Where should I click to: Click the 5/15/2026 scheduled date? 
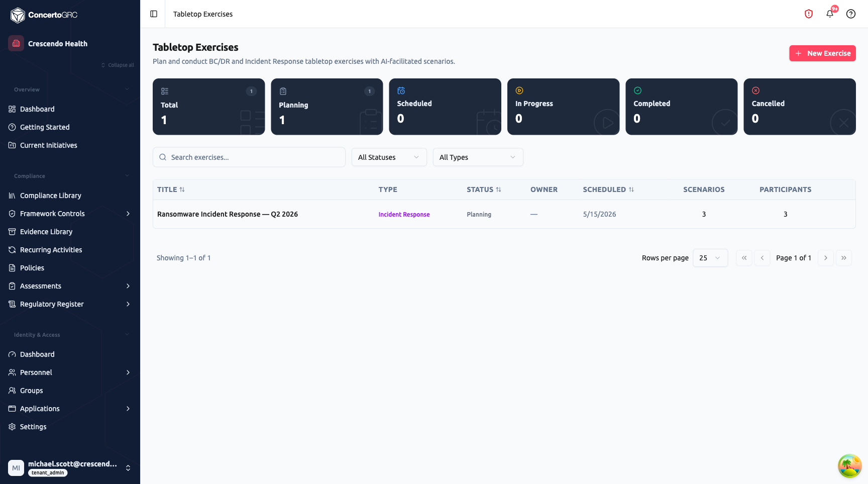tap(599, 214)
